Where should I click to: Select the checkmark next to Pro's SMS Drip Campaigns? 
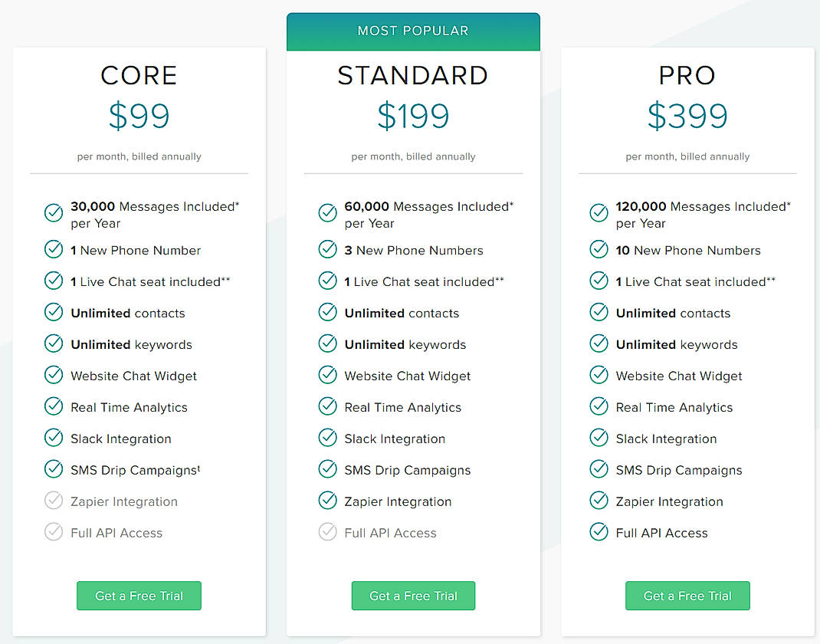[x=599, y=470]
